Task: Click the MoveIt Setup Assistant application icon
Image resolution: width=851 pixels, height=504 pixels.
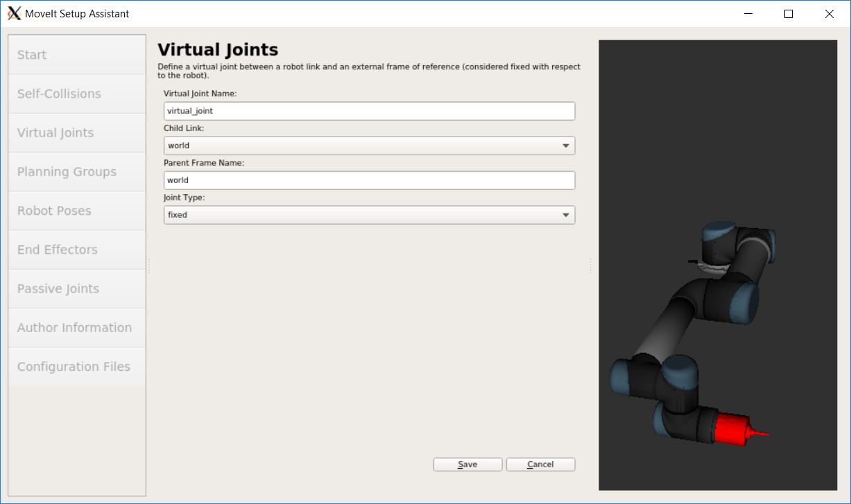Action: coord(14,13)
